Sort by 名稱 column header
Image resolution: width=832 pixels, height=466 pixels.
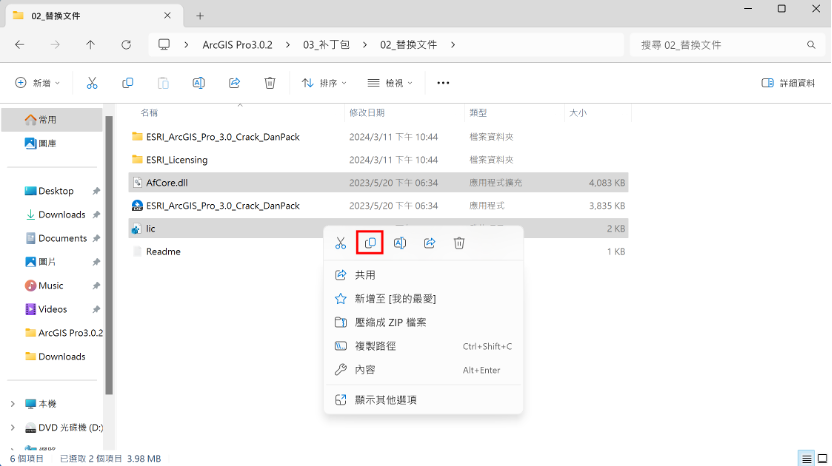click(149, 113)
